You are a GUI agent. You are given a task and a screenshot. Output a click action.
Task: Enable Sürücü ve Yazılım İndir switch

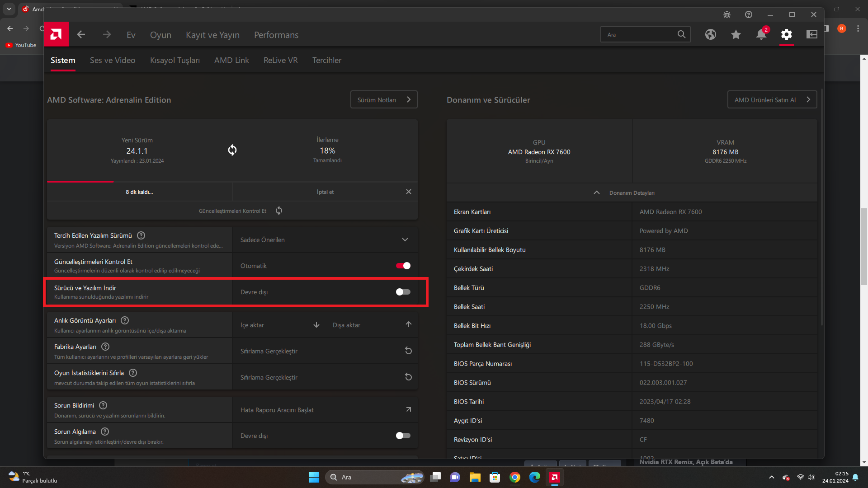point(403,292)
